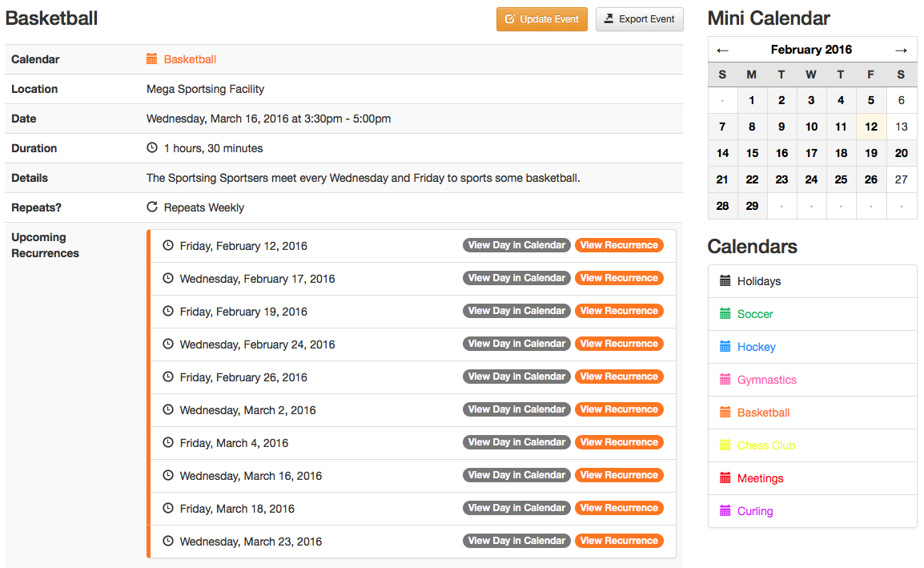This screenshot has width=924, height=568.
Task: View Recurrence for Friday, February 26, 2016
Action: (619, 377)
